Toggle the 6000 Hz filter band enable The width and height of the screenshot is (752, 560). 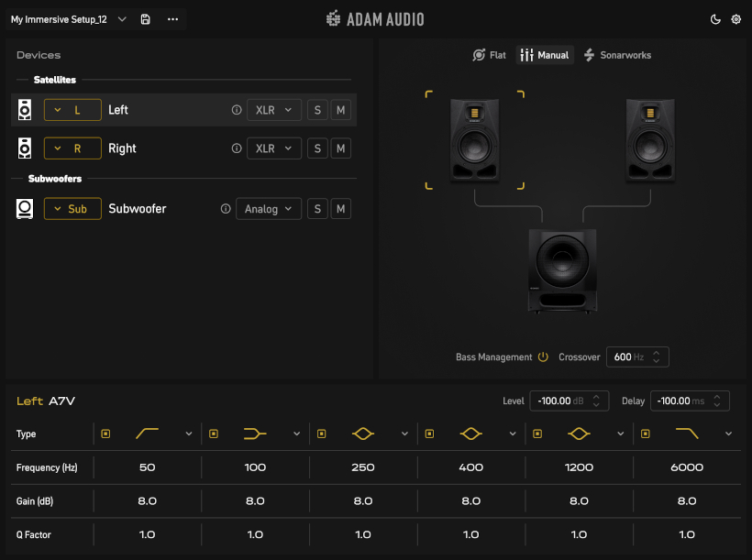click(645, 434)
